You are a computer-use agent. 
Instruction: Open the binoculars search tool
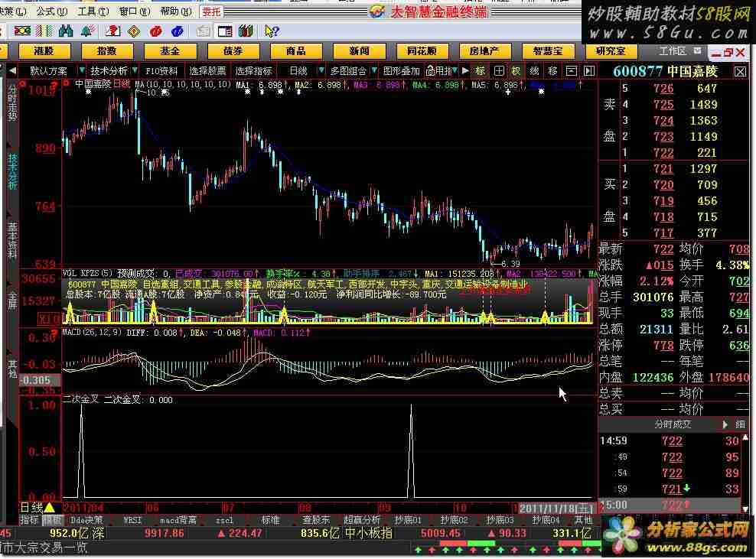coord(66,31)
